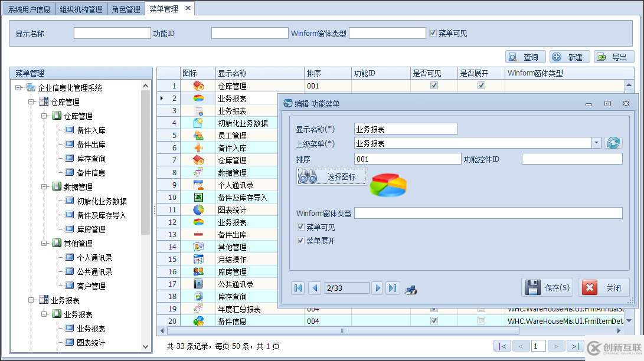The image size is (644, 361).
Task: Go to last record in dialog navigator
Action: (x=393, y=288)
